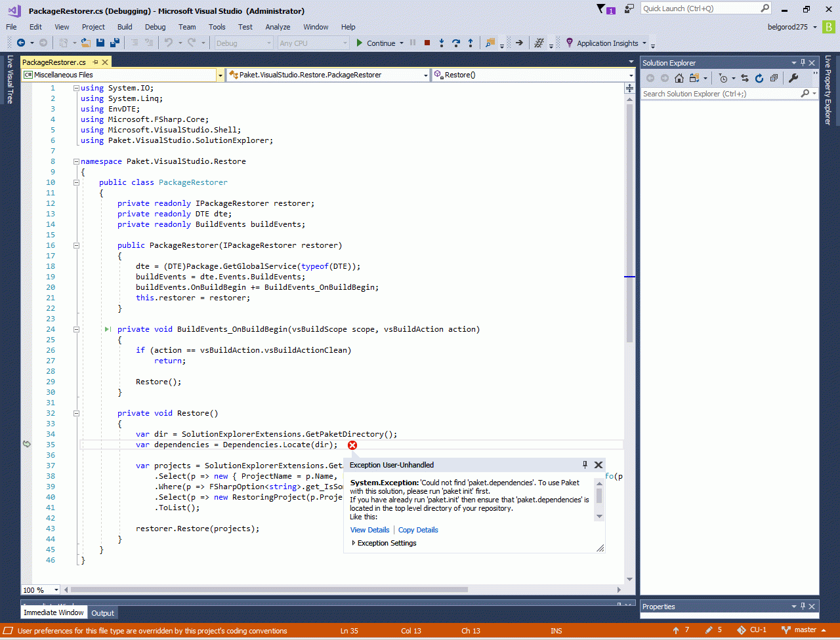Close the PackageRestorer.cs tab
840x640 pixels.
(x=105, y=62)
